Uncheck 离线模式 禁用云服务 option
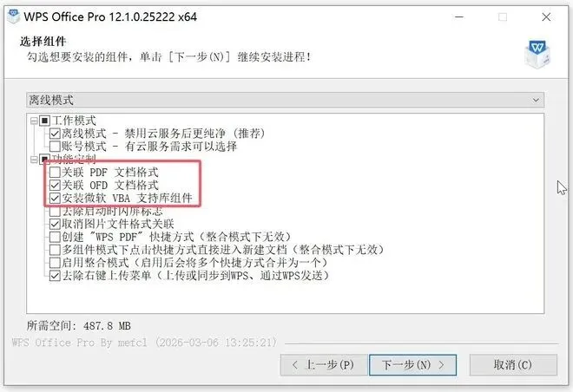 (x=55, y=134)
